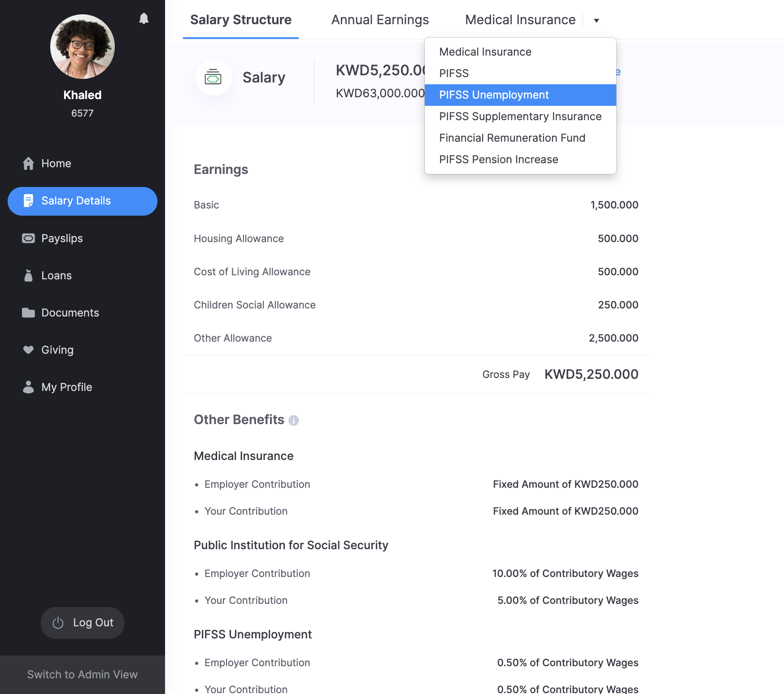
Task: Click the Giving heart icon
Action: click(x=28, y=350)
